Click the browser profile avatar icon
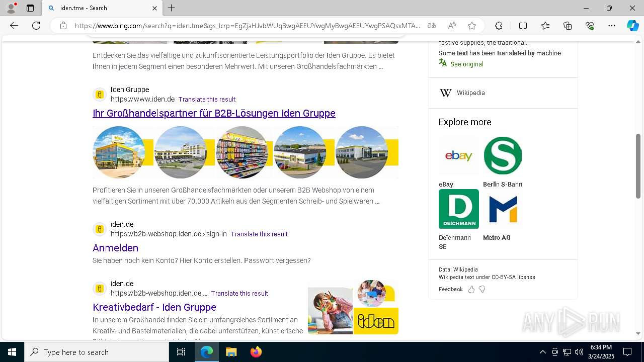The height and width of the screenshot is (362, 644). [11, 8]
